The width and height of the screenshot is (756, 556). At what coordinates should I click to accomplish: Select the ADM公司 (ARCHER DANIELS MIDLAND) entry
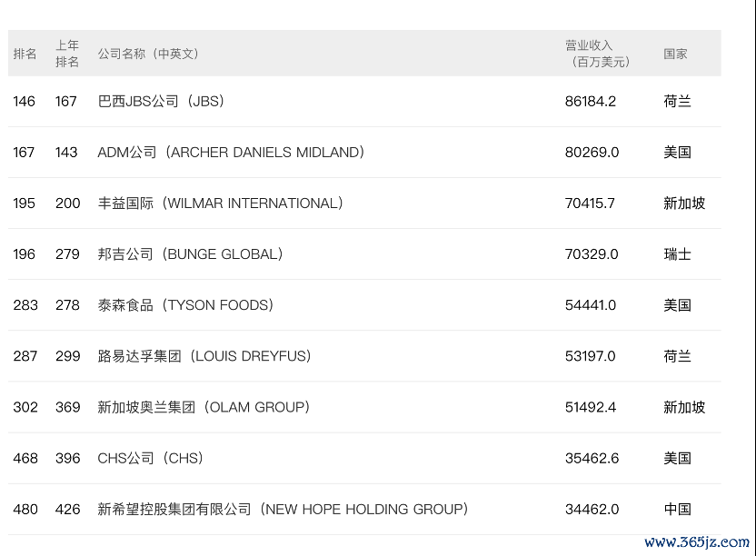click(231, 153)
